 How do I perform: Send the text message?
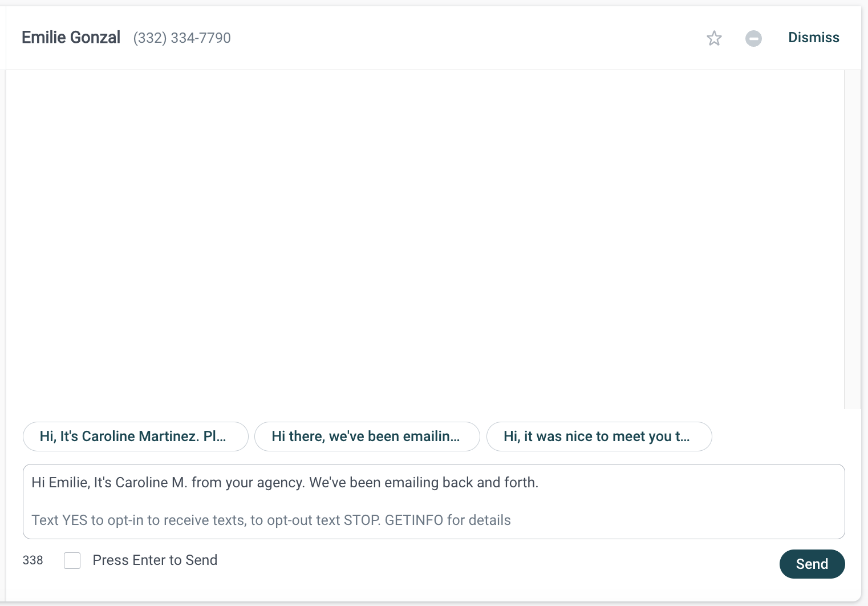click(812, 564)
